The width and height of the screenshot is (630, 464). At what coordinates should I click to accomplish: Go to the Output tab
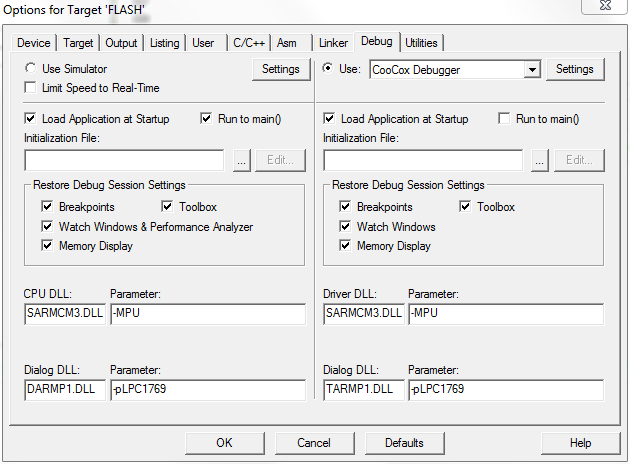(121, 43)
